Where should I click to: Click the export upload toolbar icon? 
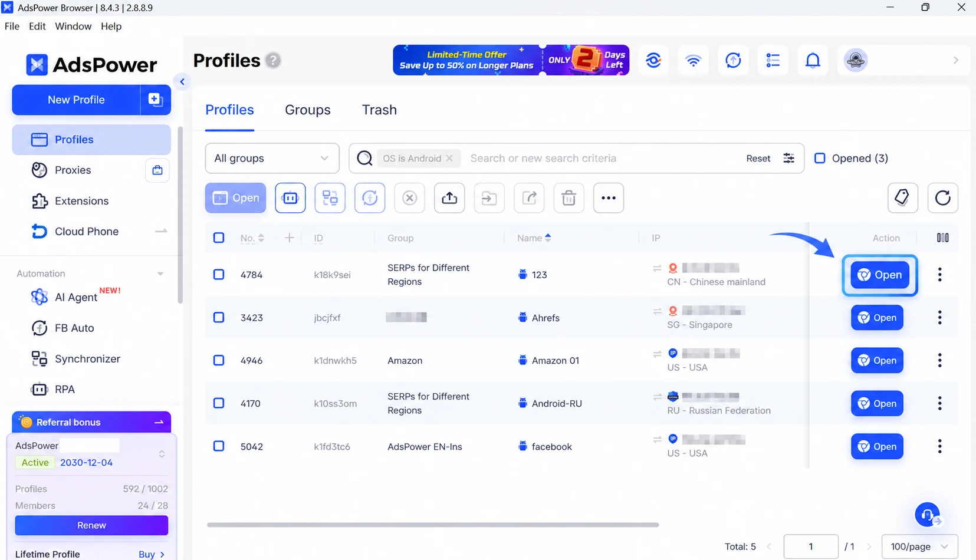click(449, 198)
